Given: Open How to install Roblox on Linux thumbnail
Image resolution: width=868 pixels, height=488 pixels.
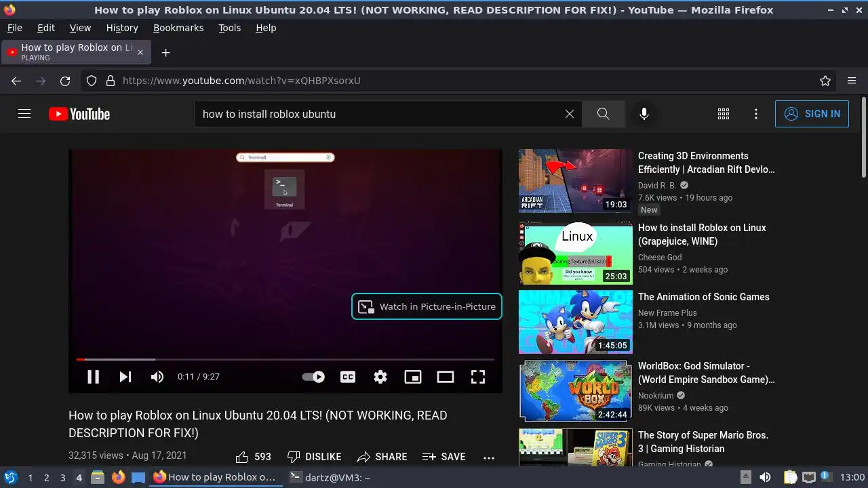Looking at the screenshot, I should click(x=575, y=253).
